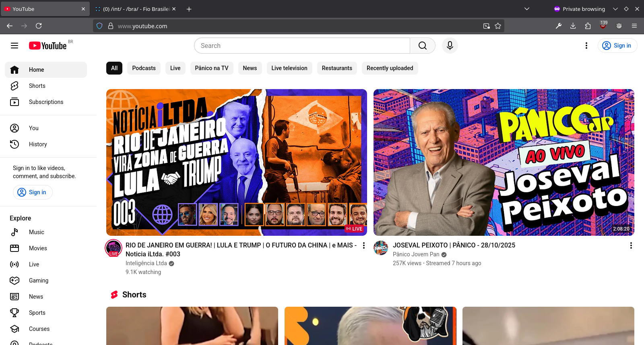Open Firefox application menu
This screenshot has width=644, height=345.
pyautogui.click(x=634, y=26)
